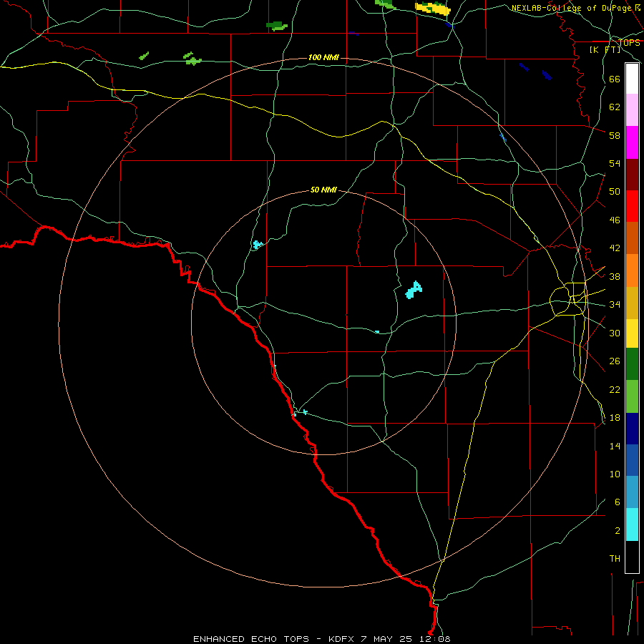Screen dimensions: 644x644
Task: Click the legend value "18"
Action: [x=615, y=418]
